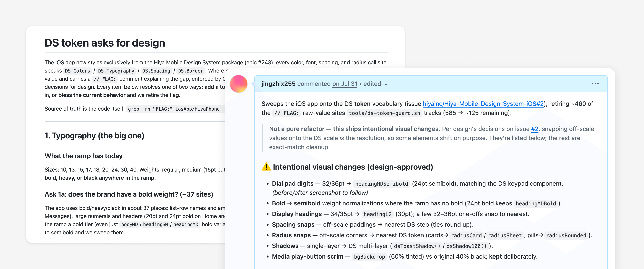Click the radiusSheet code token
This screenshot has width=644, height=269.
click(x=505, y=235)
